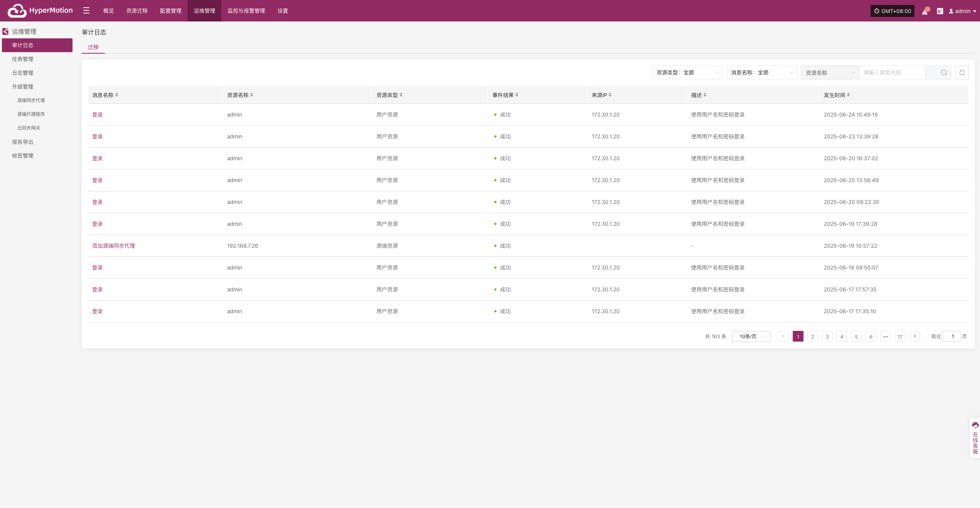
Task: Open the online customer service widget
Action: click(975, 438)
